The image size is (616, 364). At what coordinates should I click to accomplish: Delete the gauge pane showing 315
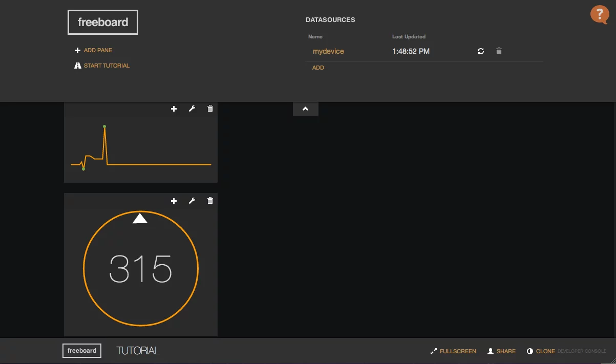210,201
